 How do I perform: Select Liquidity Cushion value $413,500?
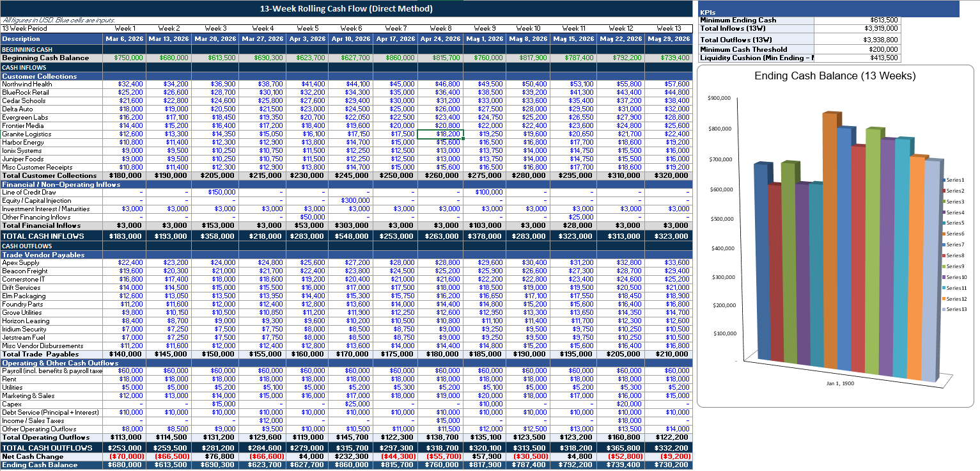click(856, 58)
